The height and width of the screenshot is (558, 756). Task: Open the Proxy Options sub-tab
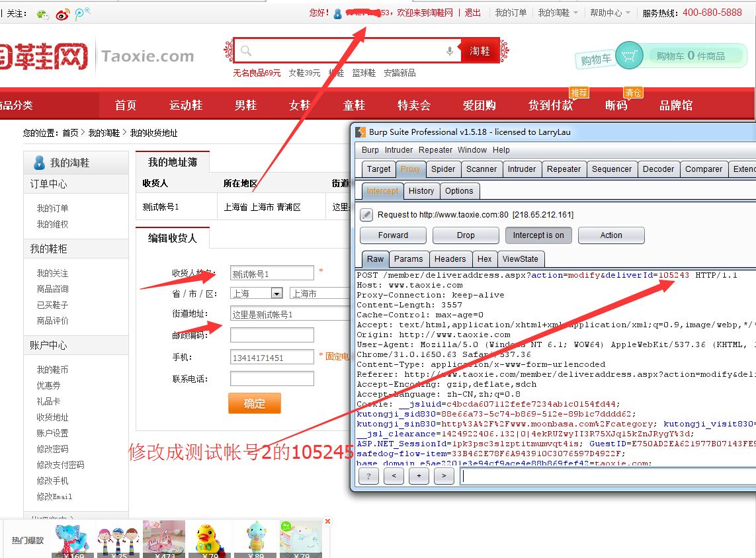(x=459, y=191)
